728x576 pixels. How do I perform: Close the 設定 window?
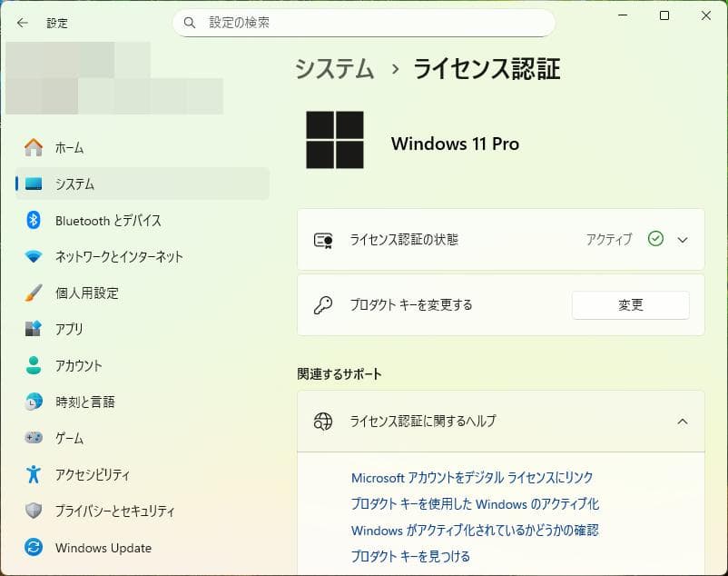705,15
